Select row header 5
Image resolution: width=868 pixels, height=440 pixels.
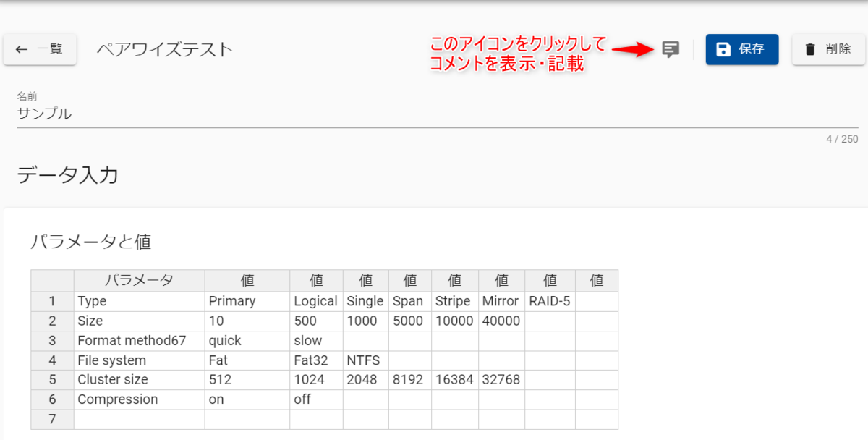[52, 380]
